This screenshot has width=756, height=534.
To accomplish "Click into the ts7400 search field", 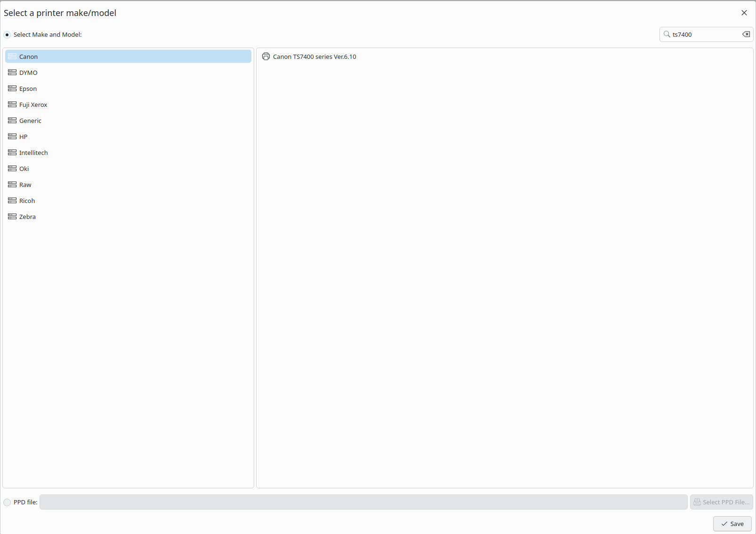I will [x=705, y=34].
